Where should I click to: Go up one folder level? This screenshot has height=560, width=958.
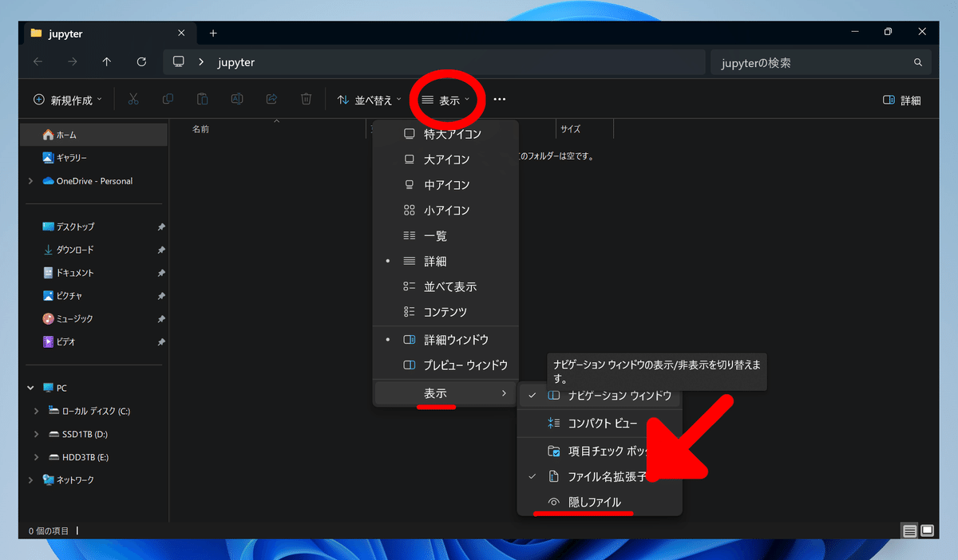tap(107, 61)
